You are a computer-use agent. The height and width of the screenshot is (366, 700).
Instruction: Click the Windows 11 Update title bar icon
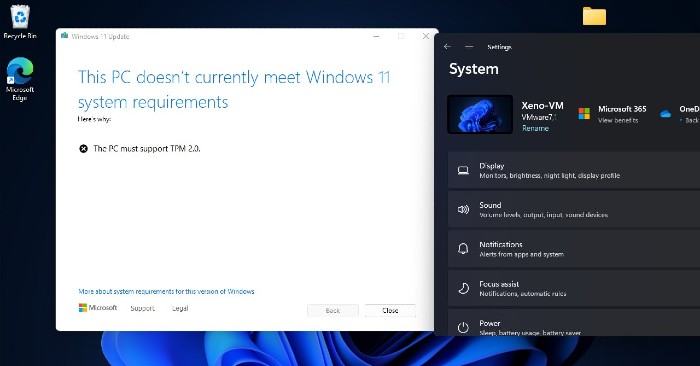pyautogui.click(x=64, y=36)
